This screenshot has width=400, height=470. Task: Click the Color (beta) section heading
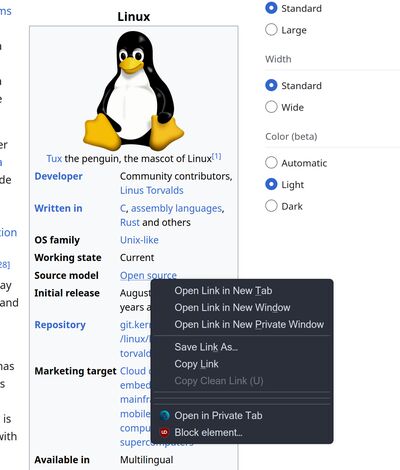click(291, 137)
